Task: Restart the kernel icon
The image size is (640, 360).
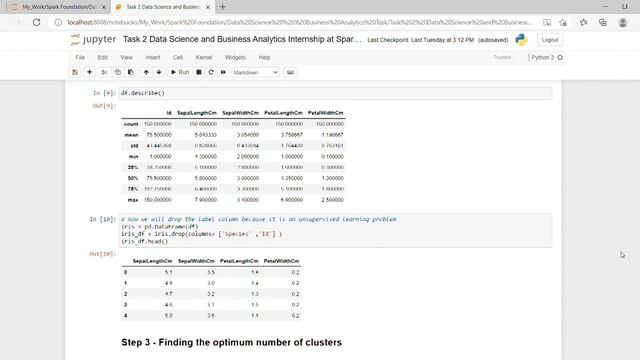Action: [x=211, y=72]
